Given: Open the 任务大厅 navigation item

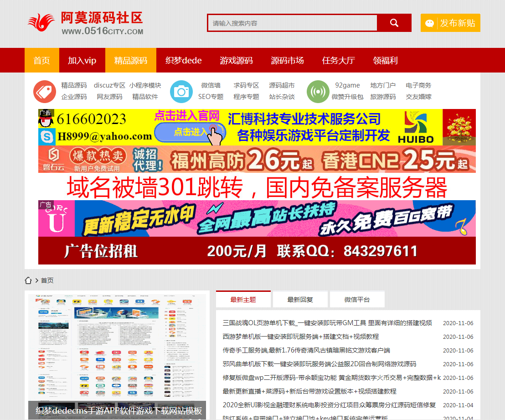Looking at the screenshot, I should pos(338,60).
